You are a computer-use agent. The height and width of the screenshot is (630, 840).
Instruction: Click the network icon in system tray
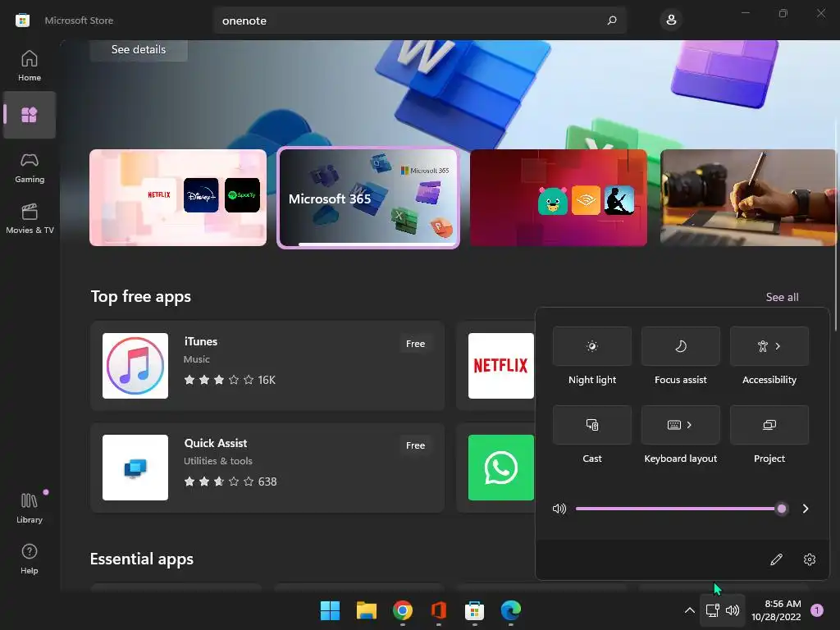point(713,610)
